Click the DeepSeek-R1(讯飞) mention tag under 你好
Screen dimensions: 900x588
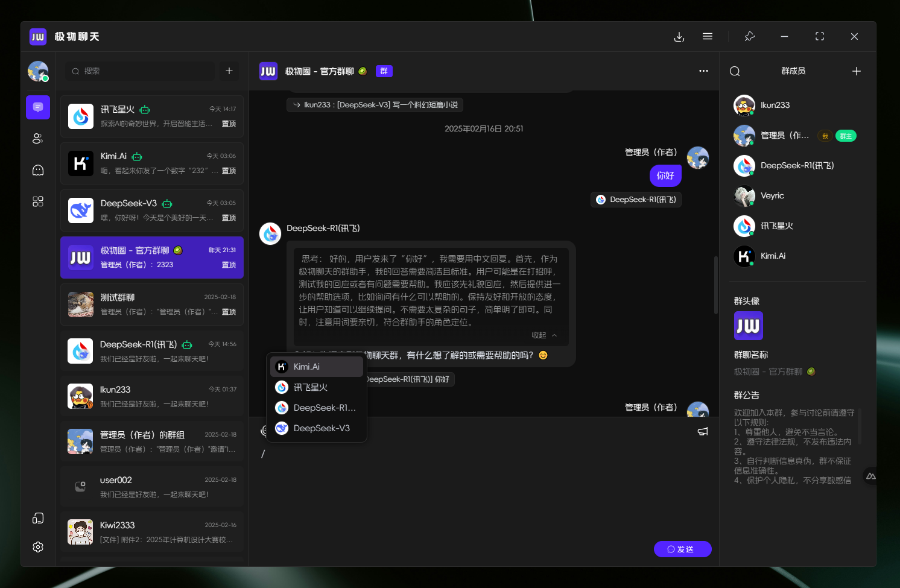click(x=636, y=200)
